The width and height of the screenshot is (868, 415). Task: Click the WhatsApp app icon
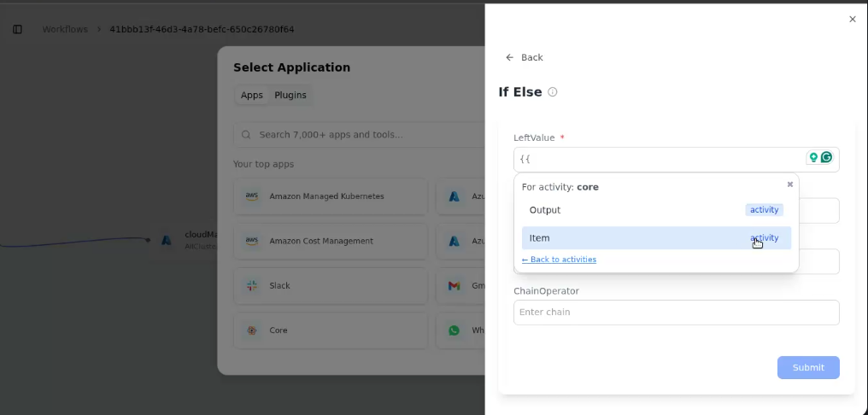[454, 330]
